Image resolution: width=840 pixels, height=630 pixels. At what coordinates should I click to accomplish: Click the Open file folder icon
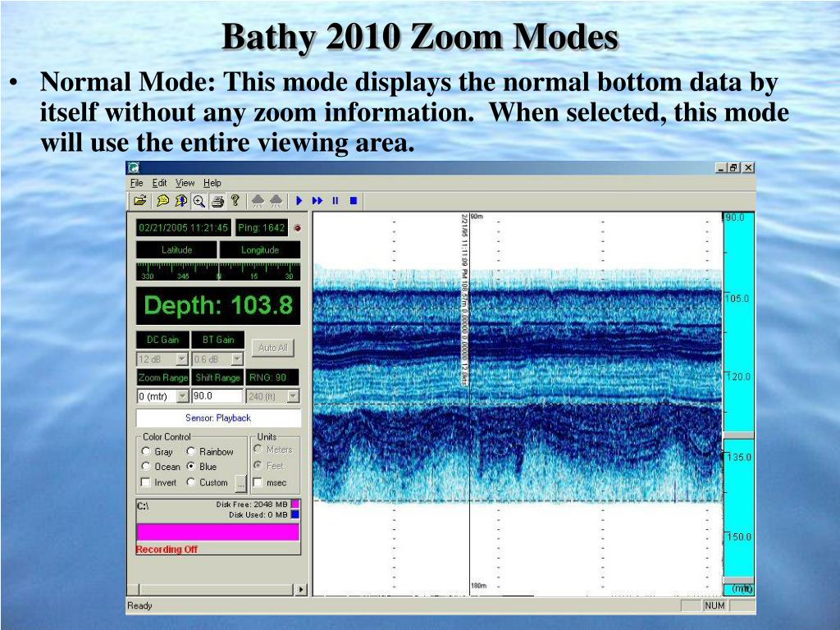click(140, 201)
